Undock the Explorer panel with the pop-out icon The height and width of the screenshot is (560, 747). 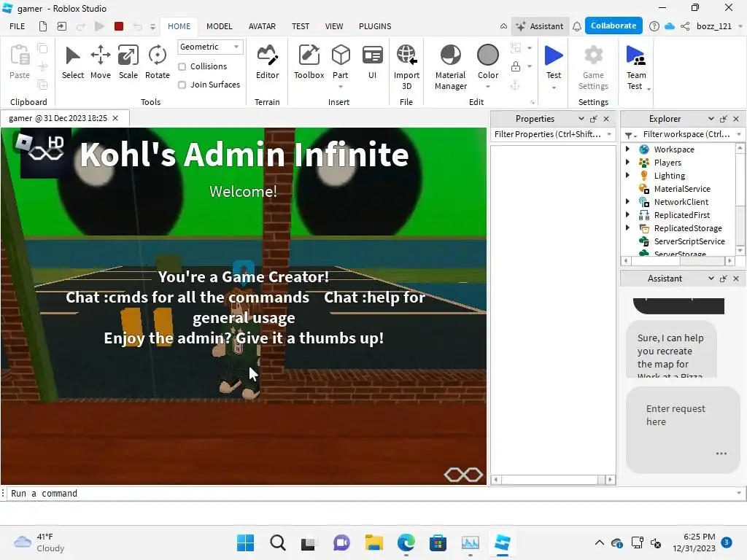pos(723,119)
